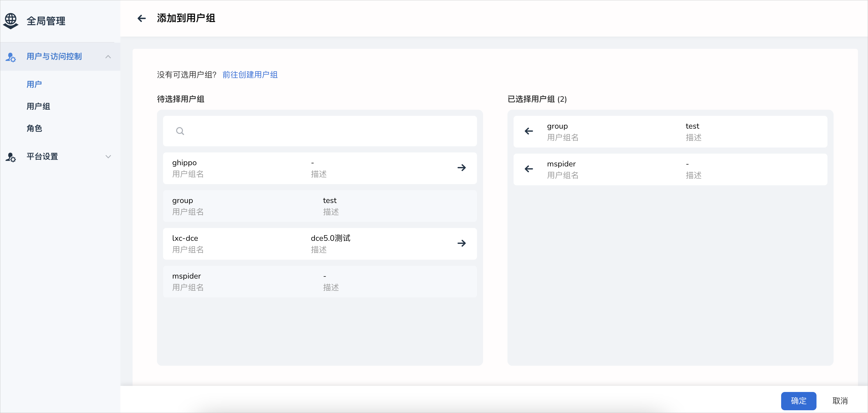Click mspider name in selected list

(561, 164)
